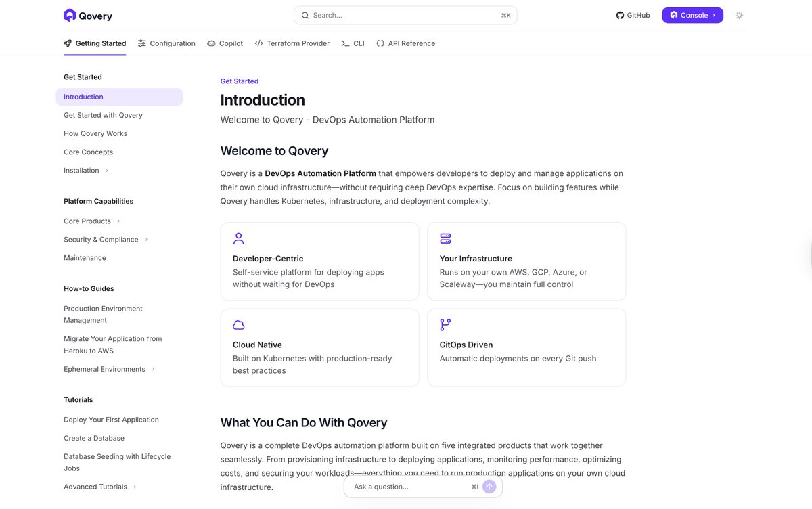The width and height of the screenshot is (812, 509).
Task: Open the Your Infrastructure card
Action: 526,261
